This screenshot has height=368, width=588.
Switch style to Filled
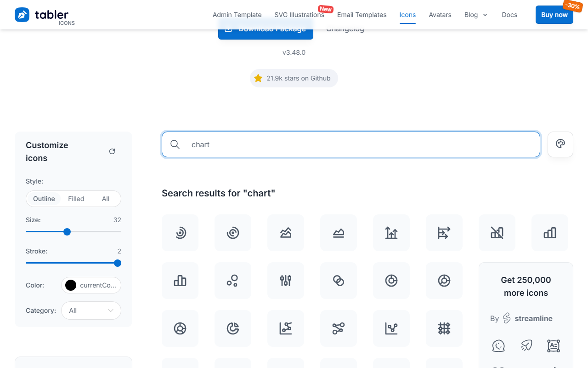(x=76, y=199)
